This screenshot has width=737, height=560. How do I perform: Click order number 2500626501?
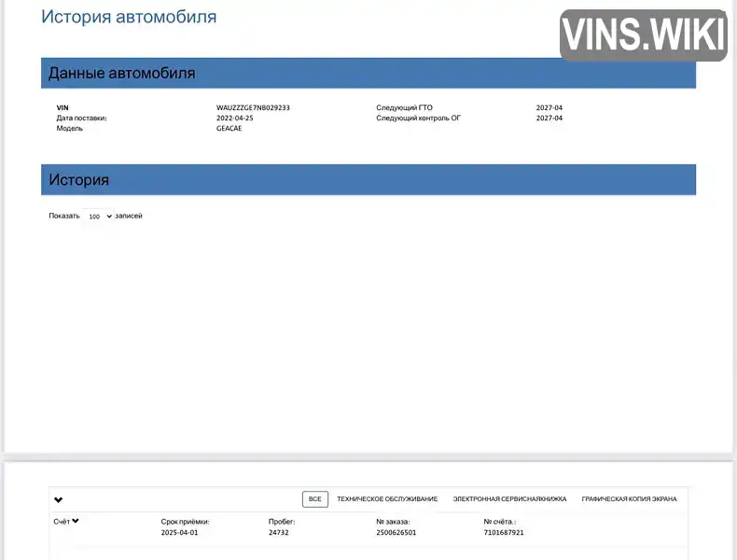point(396,532)
